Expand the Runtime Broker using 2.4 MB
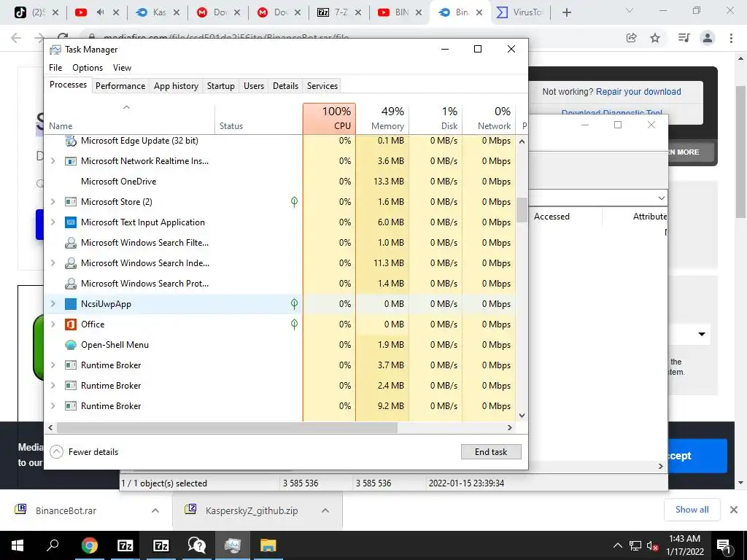Image resolution: width=747 pixels, height=560 pixels. [x=53, y=386]
